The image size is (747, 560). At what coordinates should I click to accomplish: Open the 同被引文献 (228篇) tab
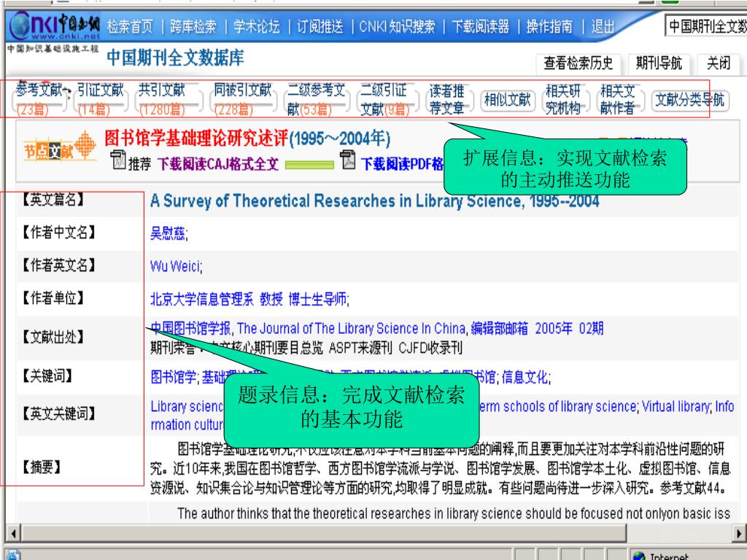[242, 99]
